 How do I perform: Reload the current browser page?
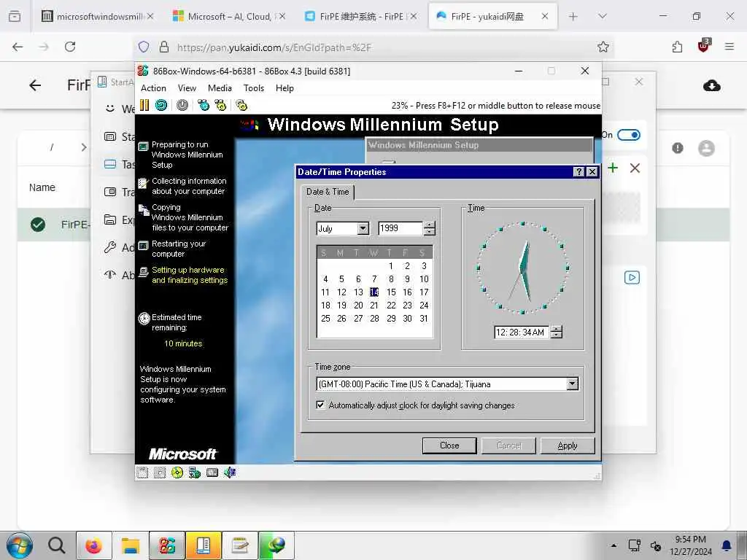click(x=70, y=47)
